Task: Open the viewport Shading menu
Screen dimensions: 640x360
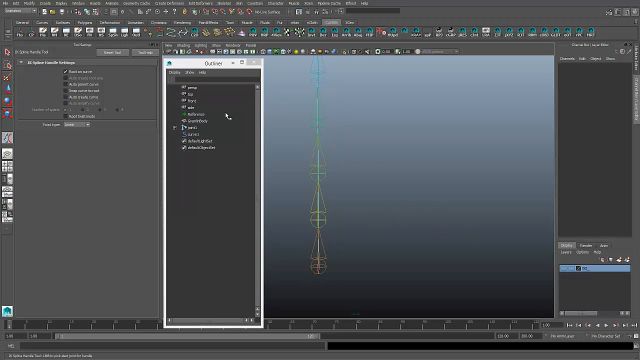Action: 183,45
